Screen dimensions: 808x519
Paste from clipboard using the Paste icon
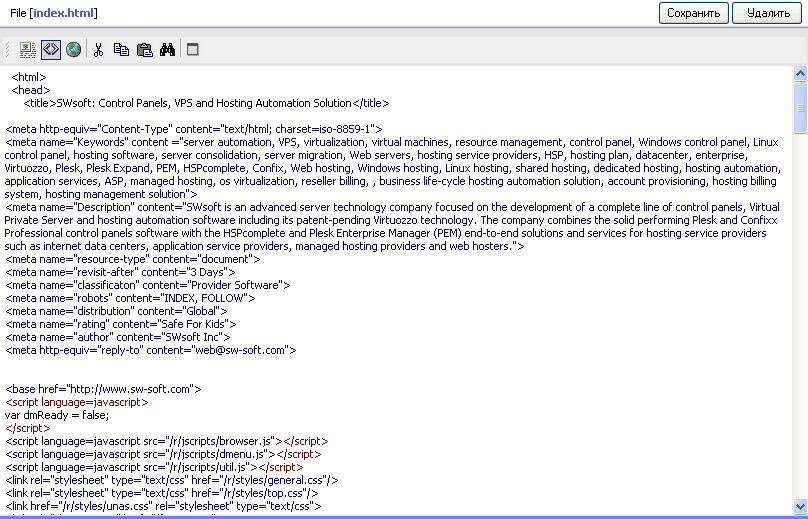(x=144, y=49)
